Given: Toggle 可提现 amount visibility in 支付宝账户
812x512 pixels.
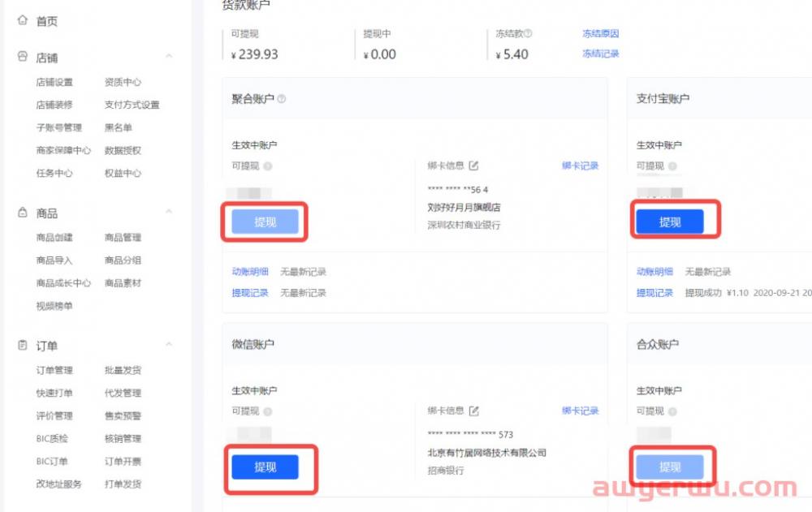Looking at the screenshot, I should [x=672, y=166].
